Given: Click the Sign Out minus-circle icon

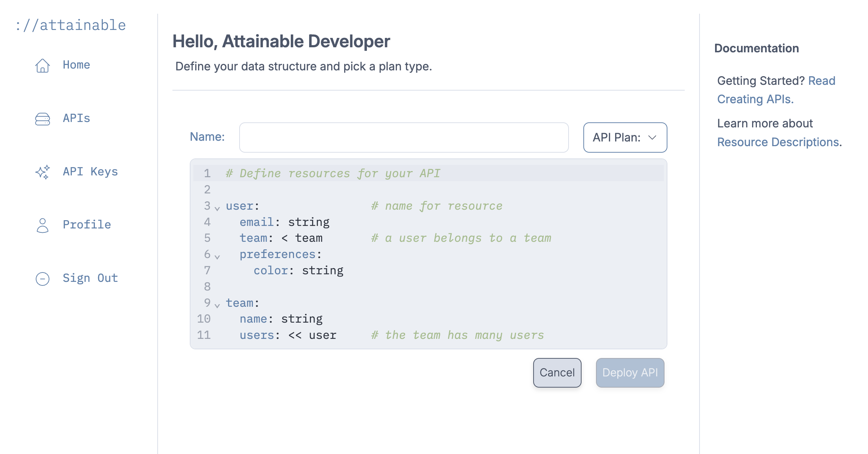Looking at the screenshot, I should point(43,279).
